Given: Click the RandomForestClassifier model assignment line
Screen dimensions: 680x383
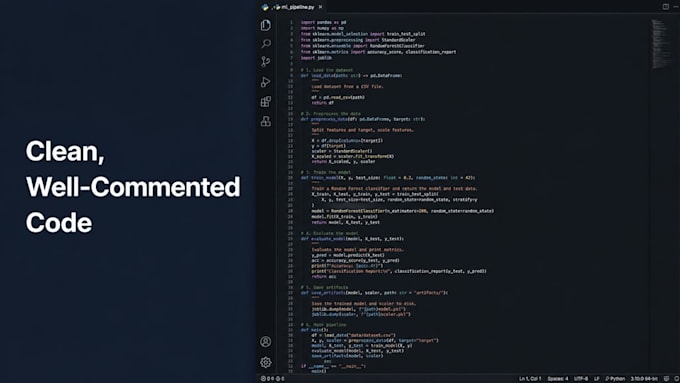Looking at the screenshot, I should pyautogui.click(x=402, y=211).
